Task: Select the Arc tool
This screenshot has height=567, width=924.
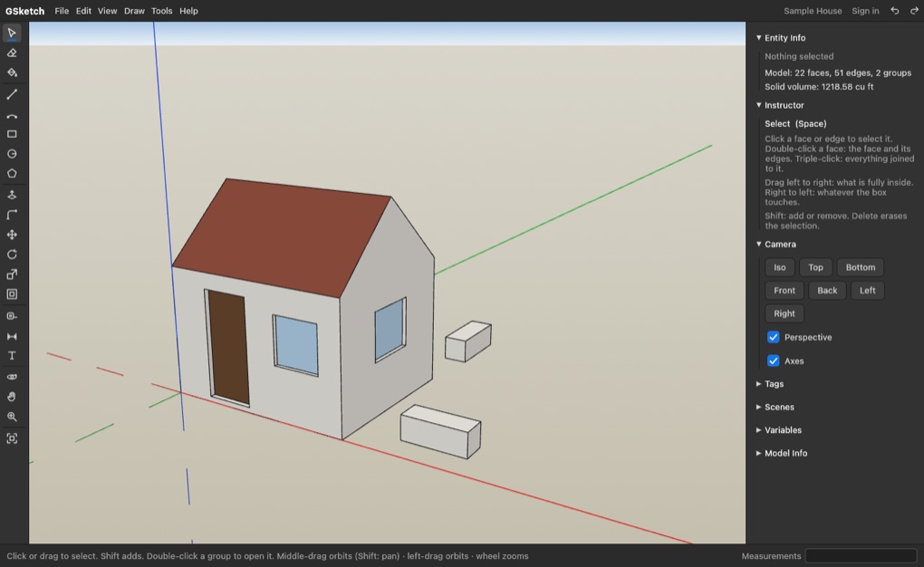Action: 12,114
